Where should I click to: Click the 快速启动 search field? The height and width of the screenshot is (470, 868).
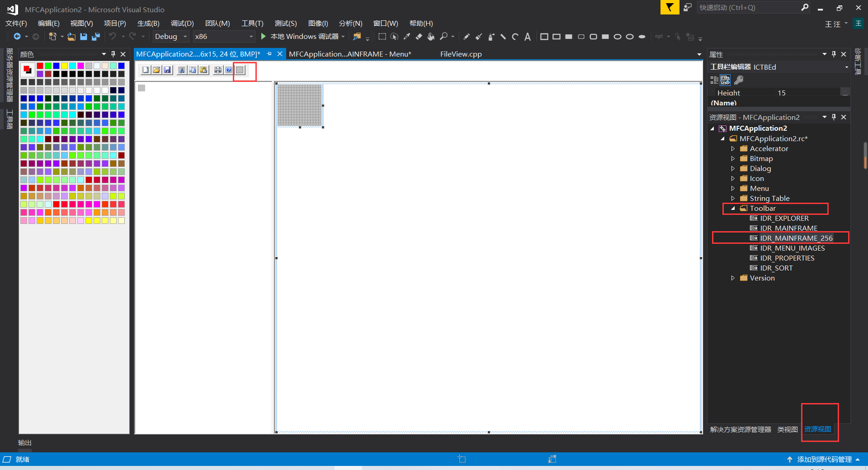pyautogui.click(x=748, y=8)
